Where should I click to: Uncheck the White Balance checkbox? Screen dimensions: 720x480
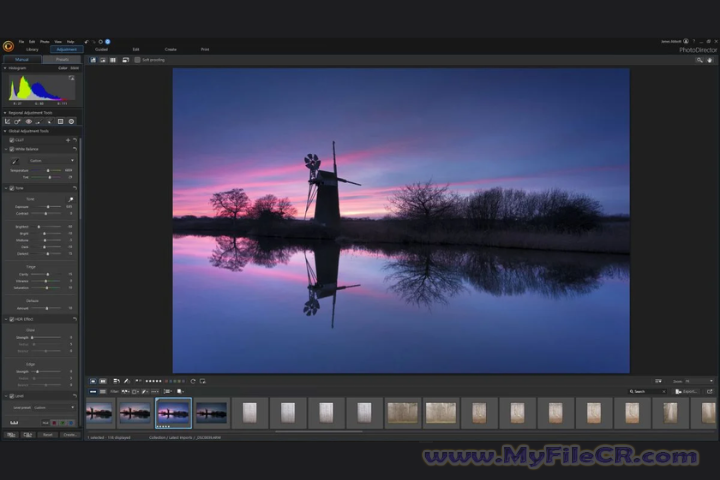[12, 149]
